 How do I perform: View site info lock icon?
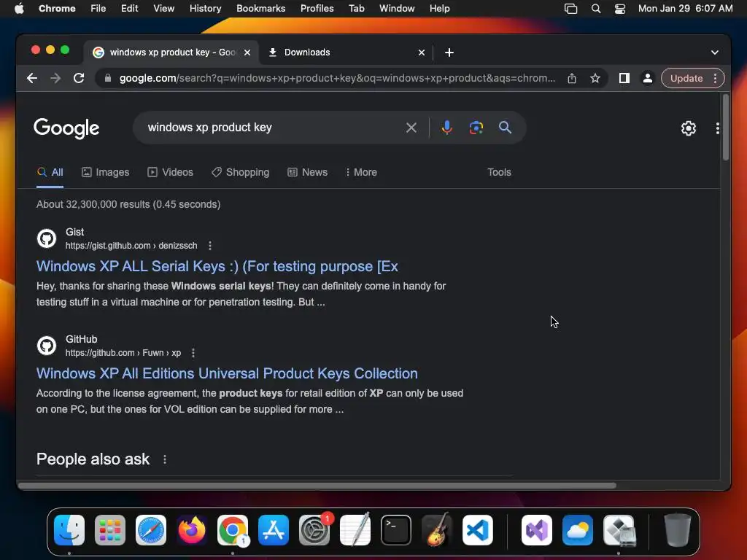pos(108,78)
